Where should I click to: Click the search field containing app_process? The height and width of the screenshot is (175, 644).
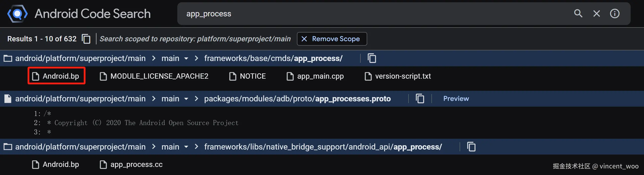pos(353,14)
